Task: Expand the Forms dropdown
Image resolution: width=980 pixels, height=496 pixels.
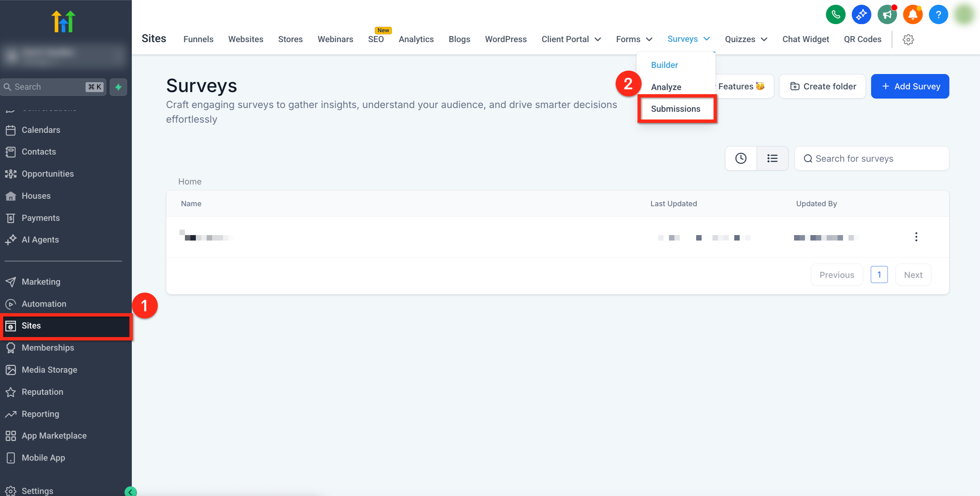Action: click(x=634, y=39)
